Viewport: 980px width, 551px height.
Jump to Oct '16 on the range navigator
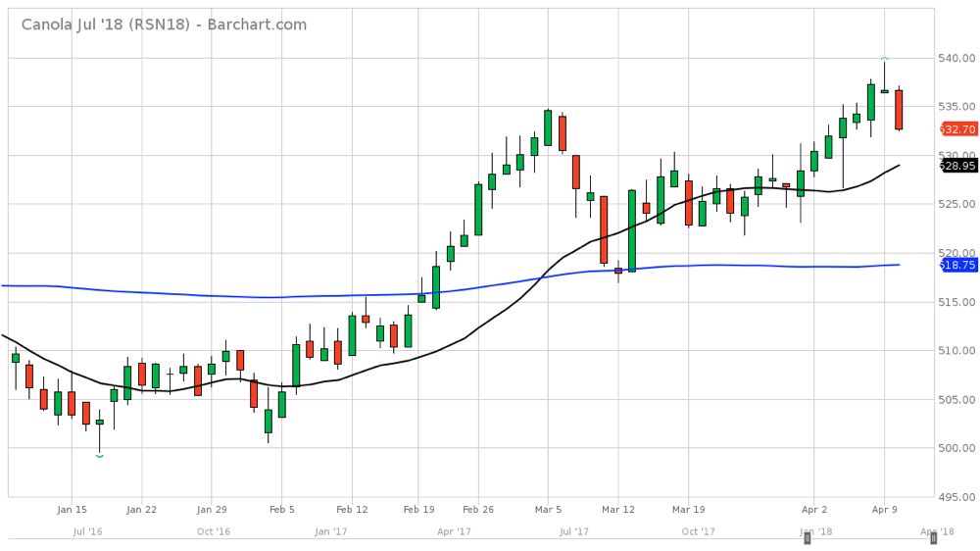coord(213,531)
